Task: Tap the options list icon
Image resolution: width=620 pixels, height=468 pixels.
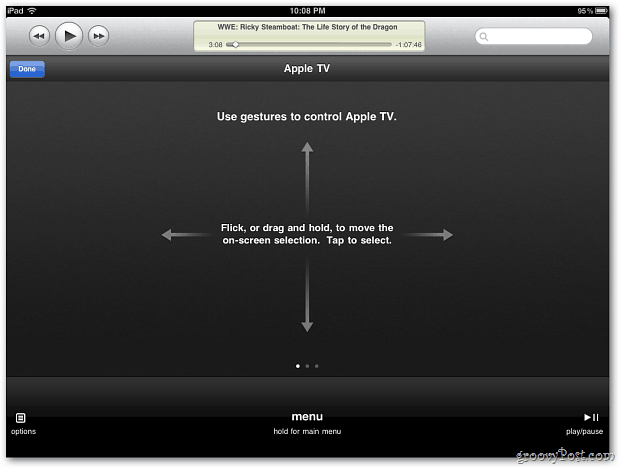Action: point(21,417)
